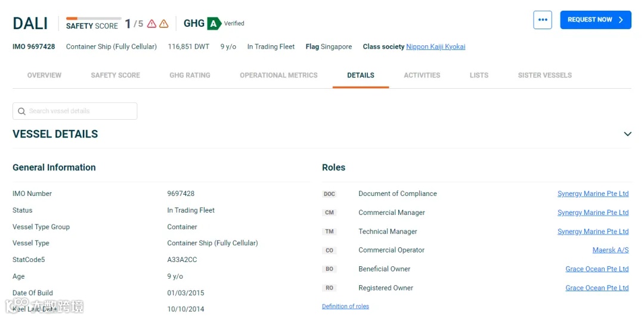The width and height of the screenshot is (644, 318).
Task: Click the Keel Laid Date value 10/10/2014
Action: point(185,309)
